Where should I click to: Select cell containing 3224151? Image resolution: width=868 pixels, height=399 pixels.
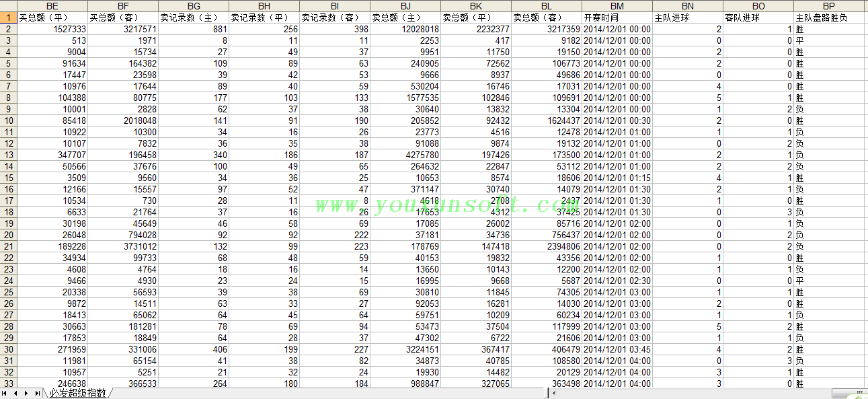405,349
